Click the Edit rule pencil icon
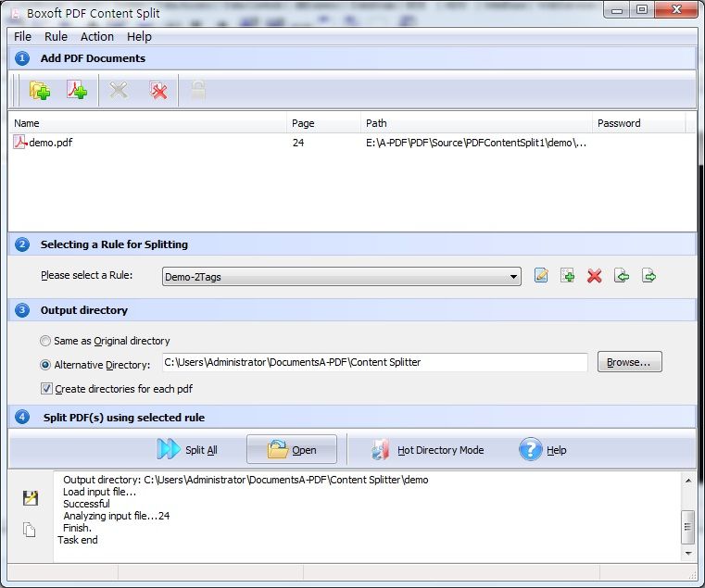The height and width of the screenshot is (588, 705). (541, 275)
